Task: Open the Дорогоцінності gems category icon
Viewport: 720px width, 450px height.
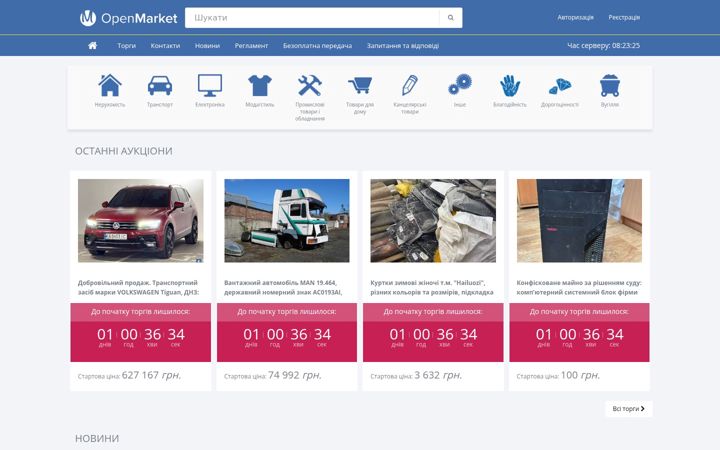Action: click(560, 85)
